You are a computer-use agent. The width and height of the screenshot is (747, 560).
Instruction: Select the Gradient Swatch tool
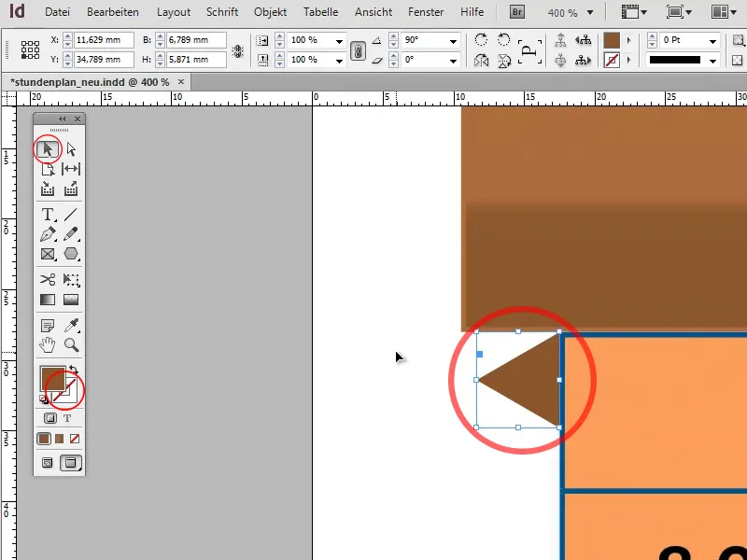click(x=48, y=300)
